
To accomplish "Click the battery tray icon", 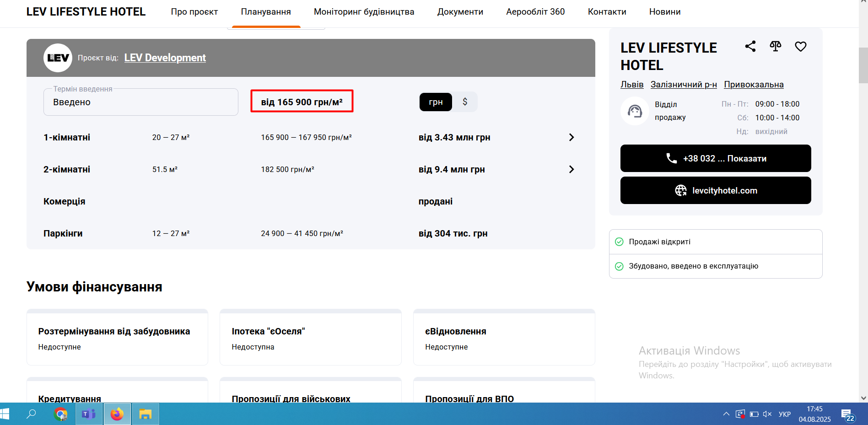I will [754, 414].
